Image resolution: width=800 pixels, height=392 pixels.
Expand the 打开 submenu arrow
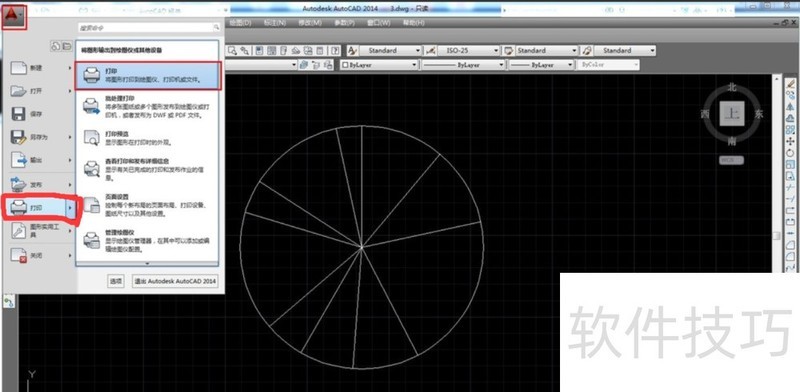[x=71, y=91]
